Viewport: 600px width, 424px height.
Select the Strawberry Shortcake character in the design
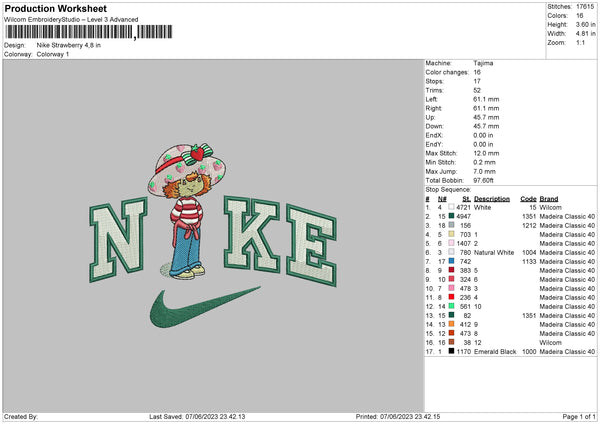point(187,211)
